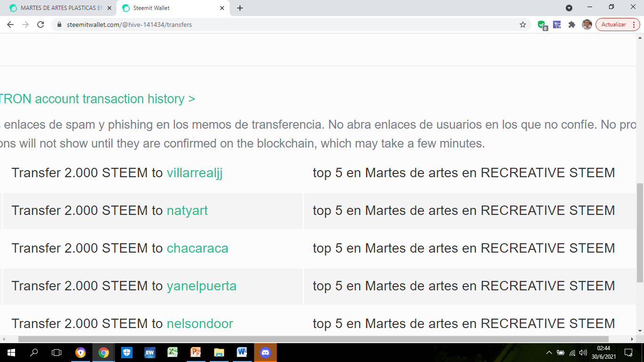Open the villarrealjj account link

point(195,173)
